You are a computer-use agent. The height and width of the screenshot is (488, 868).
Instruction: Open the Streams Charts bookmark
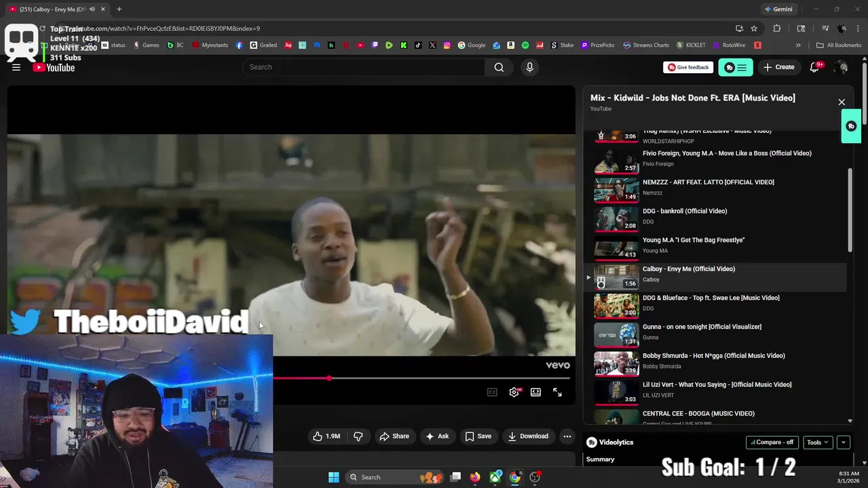pyautogui.click(x=646, y=45)
